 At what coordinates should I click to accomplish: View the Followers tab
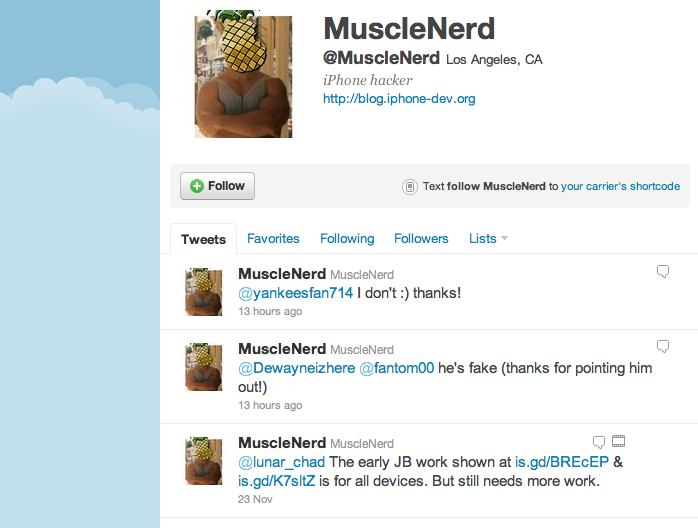coord(421,239)
